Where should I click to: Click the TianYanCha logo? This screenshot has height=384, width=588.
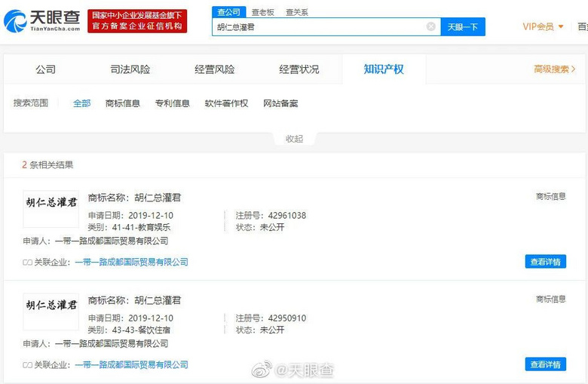point(41,21)
